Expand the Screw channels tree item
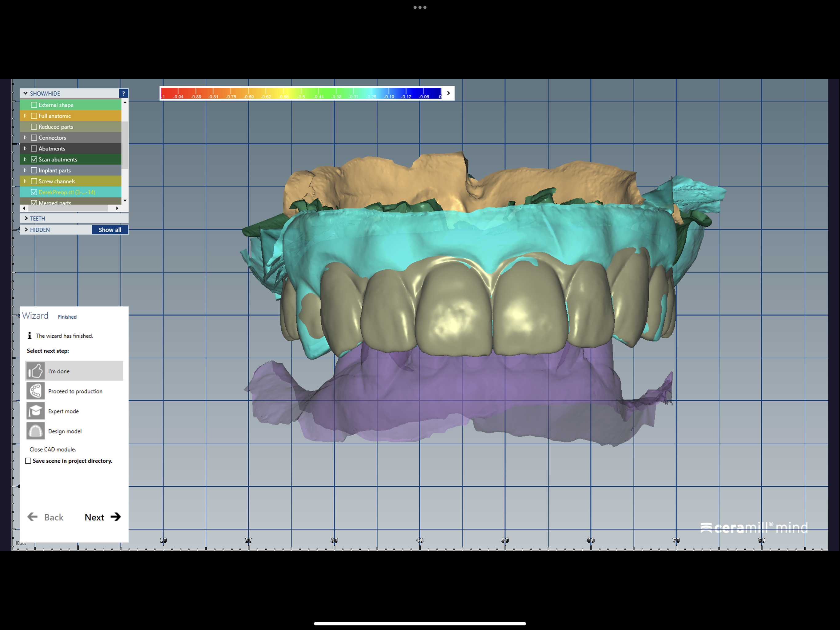840x630 pixels. click(25, 181)
